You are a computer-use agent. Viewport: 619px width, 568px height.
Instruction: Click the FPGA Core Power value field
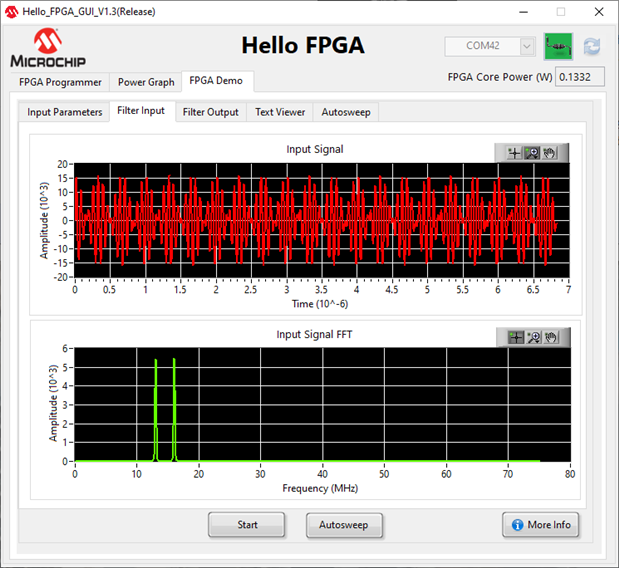click(580, 77)
